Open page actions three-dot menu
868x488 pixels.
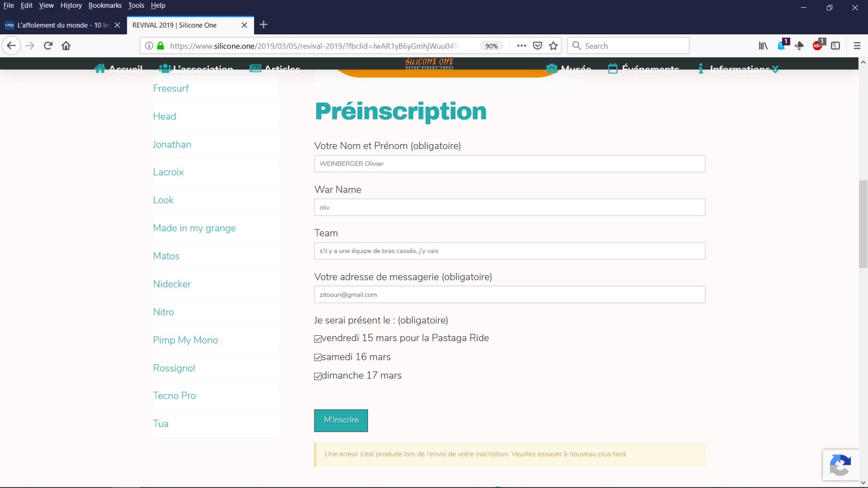click(521, 46)
